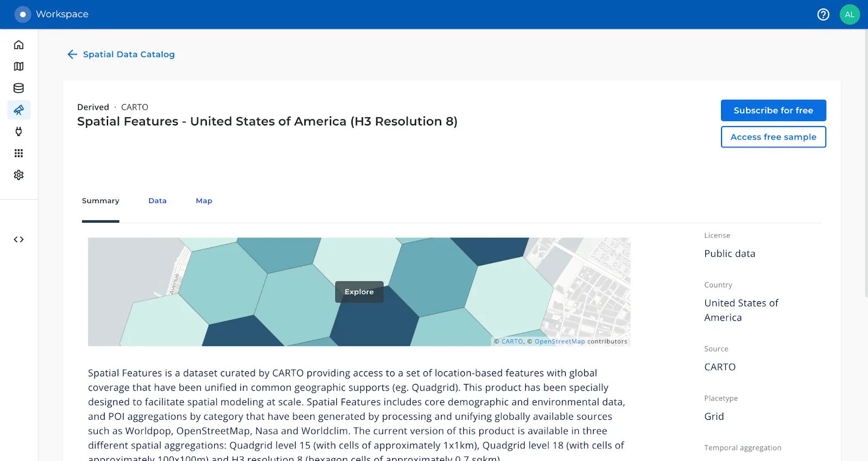The height and width of the screenshot is (461, 868).
Task: Open the Data Explorer database icon
Action: pos(19,88)
